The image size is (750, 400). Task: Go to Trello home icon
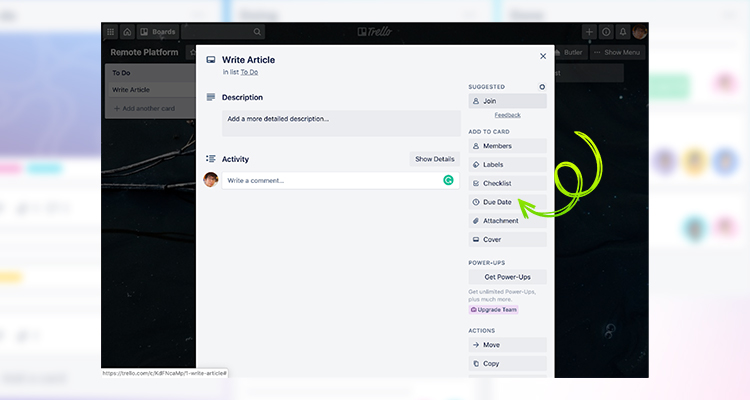coord(127,32)
